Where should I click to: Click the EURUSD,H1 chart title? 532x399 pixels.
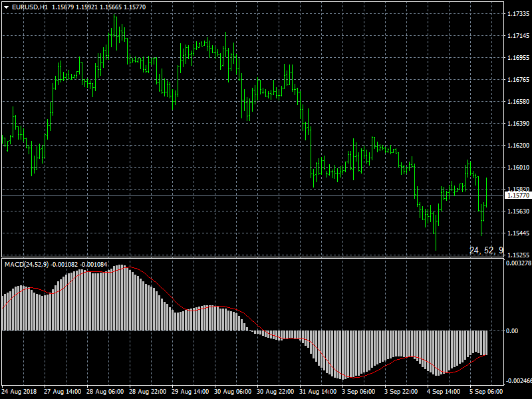coord(30,7)
